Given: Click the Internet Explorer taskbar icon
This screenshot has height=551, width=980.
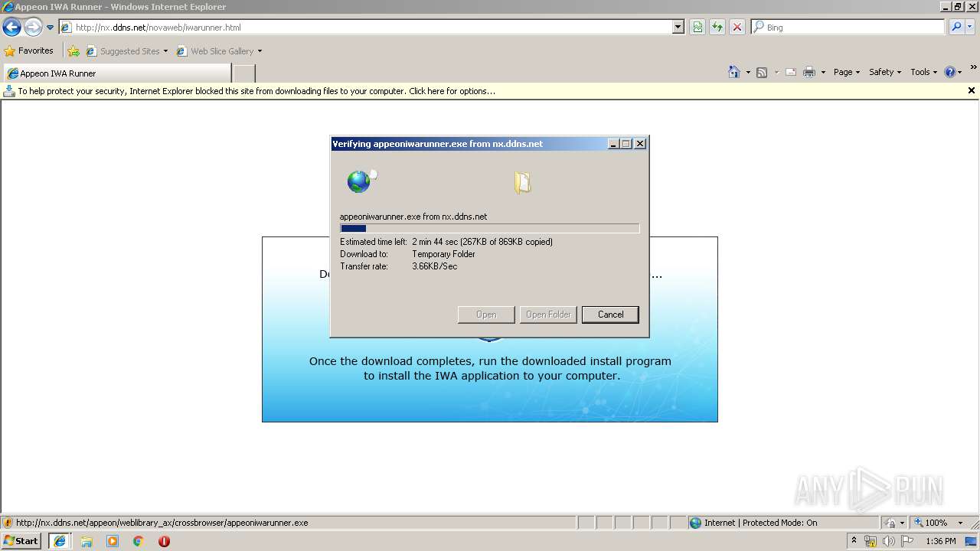Looking at the screenshot, I should [x=60, y=541].
